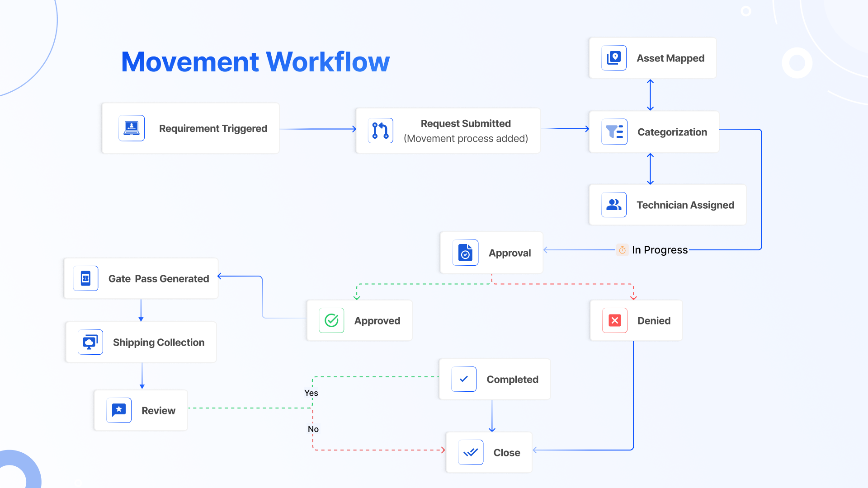This screenshot has height=488, width=868.
Task: Click the In Progress stopwatch icon
Action: (622, 250)
